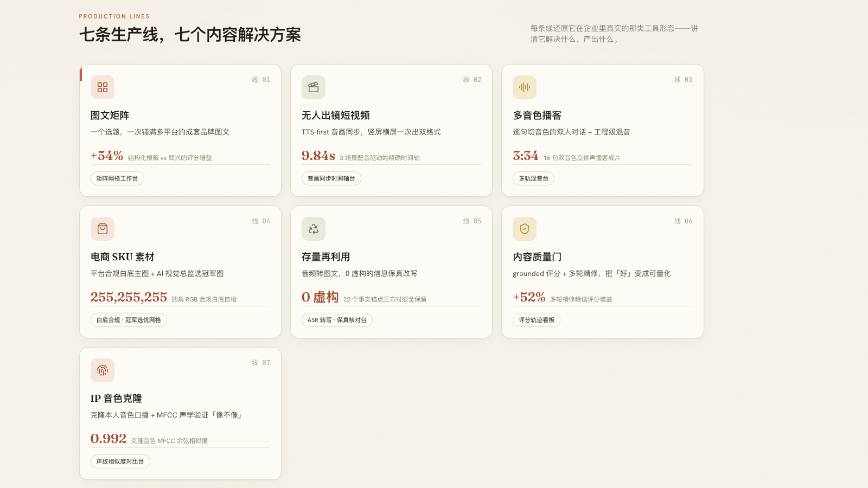Click the grid icon on 图文矩阵 card

[103, 87]
